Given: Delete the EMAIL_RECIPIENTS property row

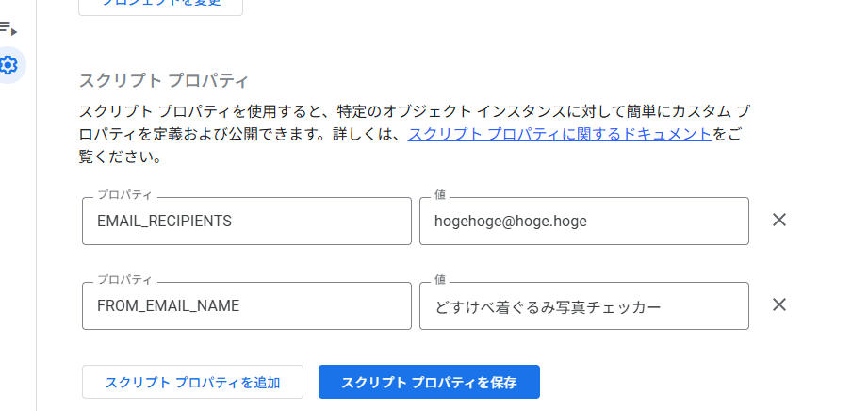Looking at the screenshot, I should 779,221.
